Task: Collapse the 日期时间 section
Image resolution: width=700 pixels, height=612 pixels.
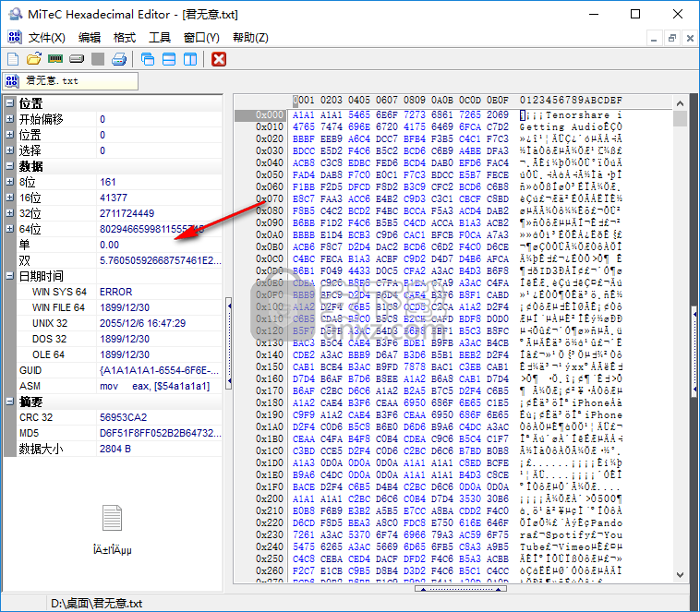Action: 10,276
